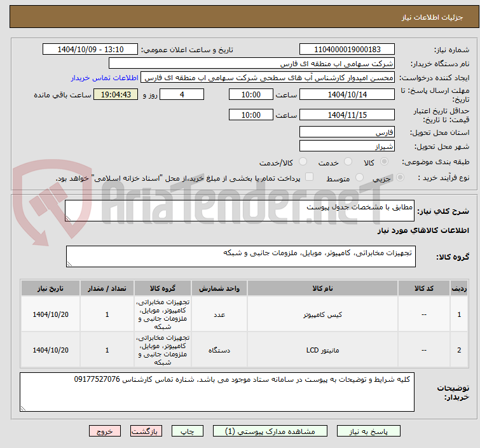
Task: Click the announcement date field 1404/10/09 - 13:10
Action: [x=90, y=50]
